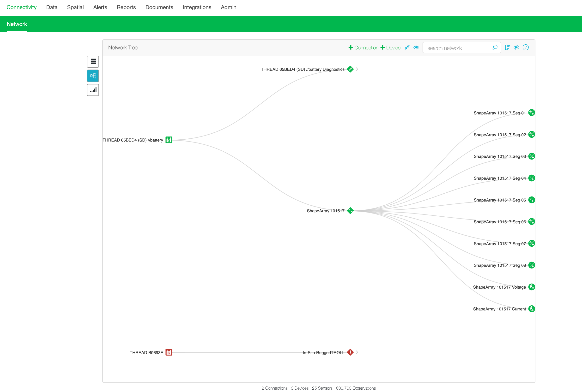
Task: Open the Documents menu
Action: tap(159, 7)
